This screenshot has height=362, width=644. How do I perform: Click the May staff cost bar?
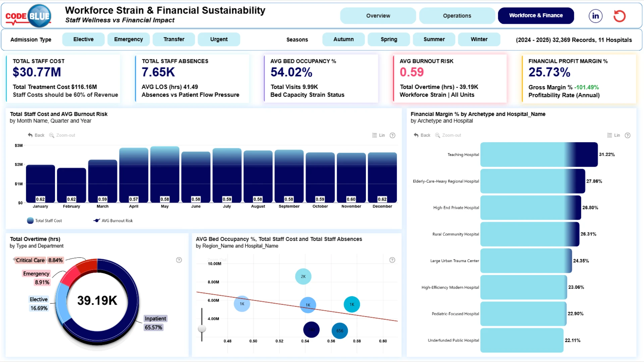pos(165,174)
